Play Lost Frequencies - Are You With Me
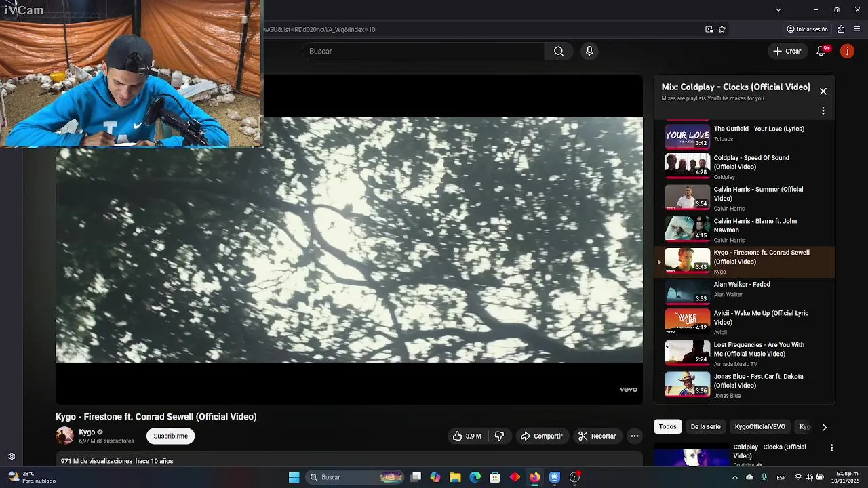The height and width of the screenshot is (488, 868). click(745, 354)
